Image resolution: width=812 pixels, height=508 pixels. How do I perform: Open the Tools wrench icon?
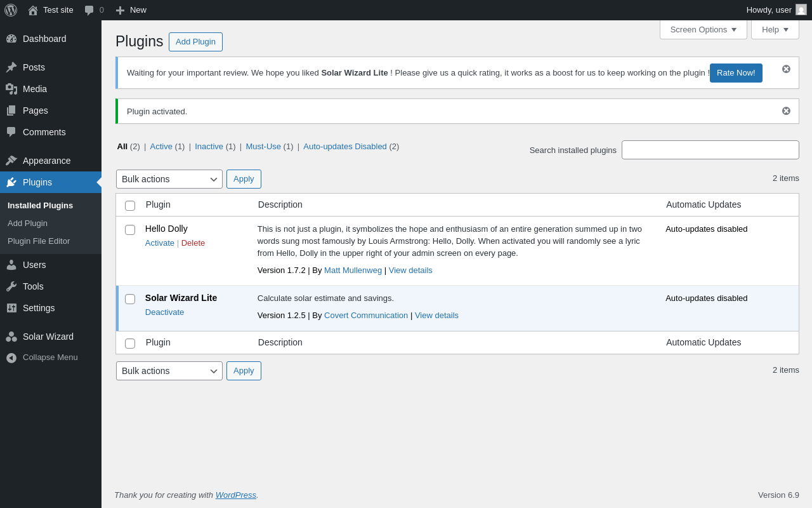click(x=11, y=286)
